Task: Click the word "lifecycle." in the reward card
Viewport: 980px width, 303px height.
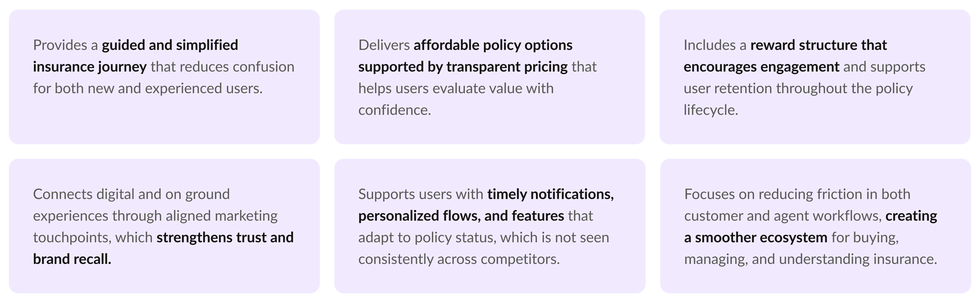Action: (710, 110)
